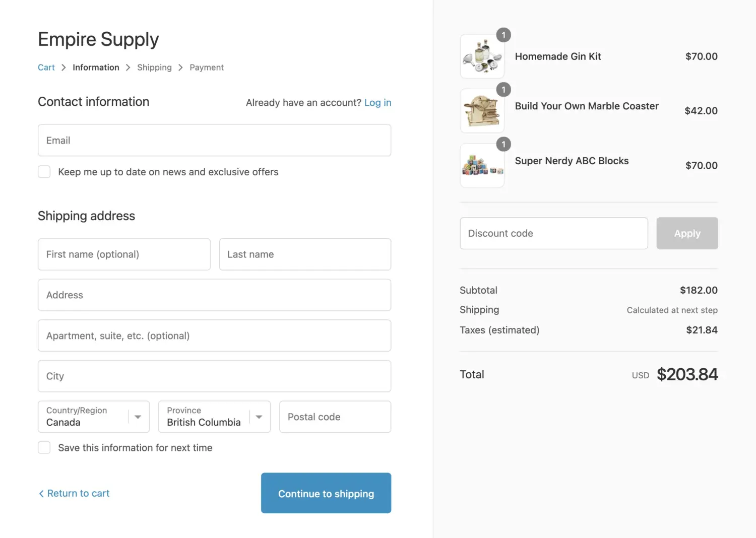Click Continue to shipping button
This screenshot has width=756, height=538.
(326, 493)
